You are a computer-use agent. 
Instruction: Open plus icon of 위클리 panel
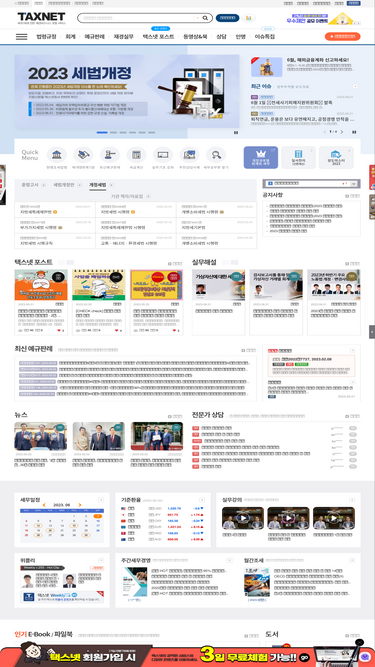tap(101, 560)
